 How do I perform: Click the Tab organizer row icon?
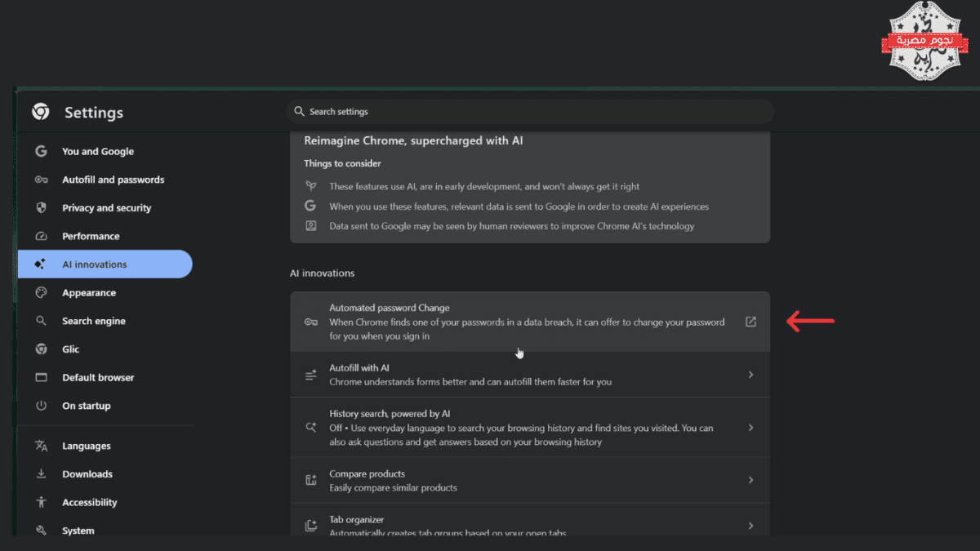click(310, 526)
